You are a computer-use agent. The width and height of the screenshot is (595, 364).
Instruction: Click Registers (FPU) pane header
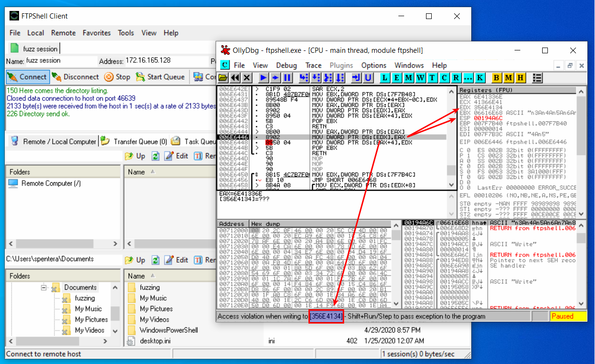(x=517, y=90)
